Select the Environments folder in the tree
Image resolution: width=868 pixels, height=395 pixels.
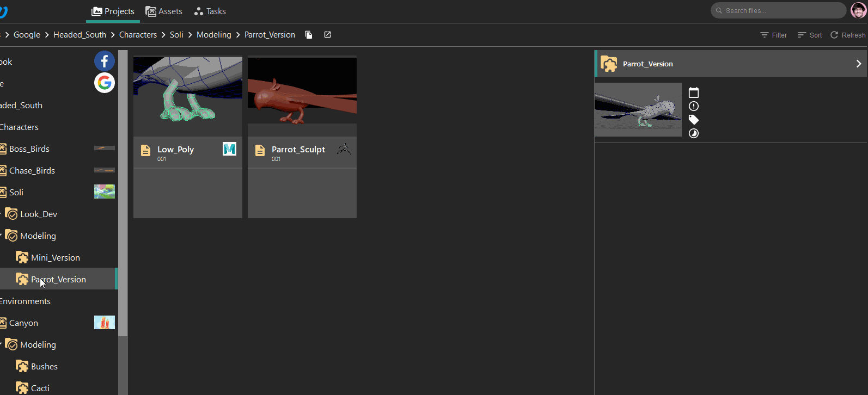(25, 301)
